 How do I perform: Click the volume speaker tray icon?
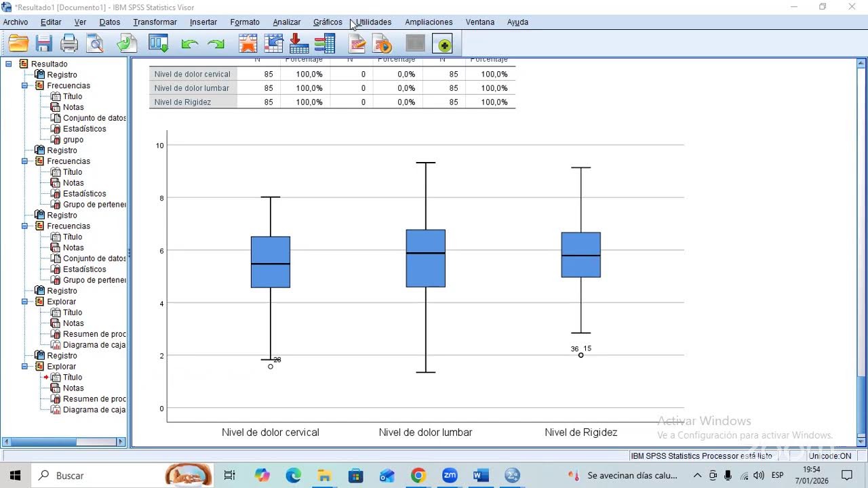[x=759, y=476]
